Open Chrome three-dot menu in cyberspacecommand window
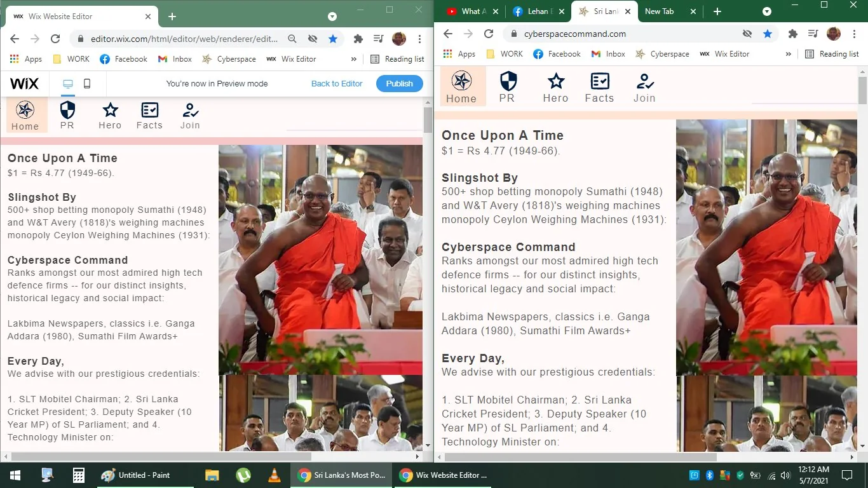The height and width of the screenshot is (488, 868). (854, 34)
